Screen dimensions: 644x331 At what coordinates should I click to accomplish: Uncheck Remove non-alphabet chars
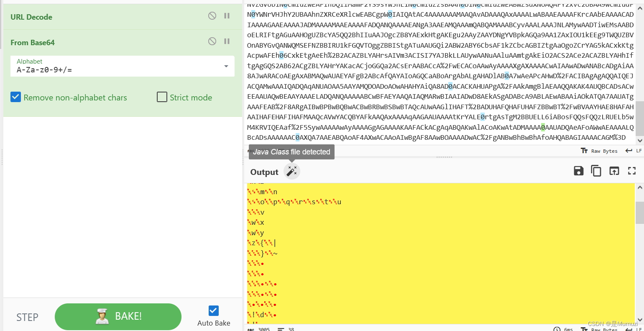coord(15,97)
